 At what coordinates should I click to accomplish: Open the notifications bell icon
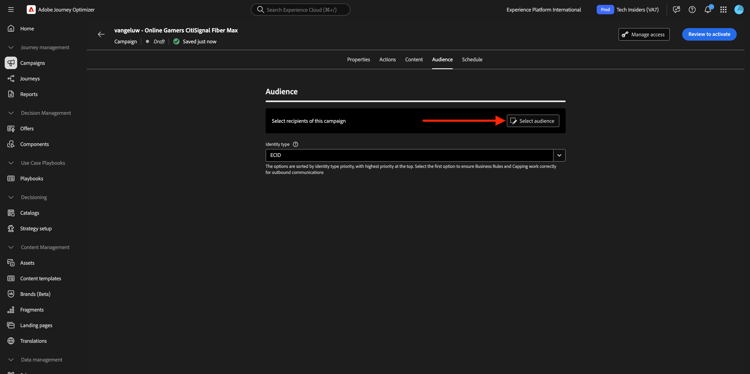708,10
